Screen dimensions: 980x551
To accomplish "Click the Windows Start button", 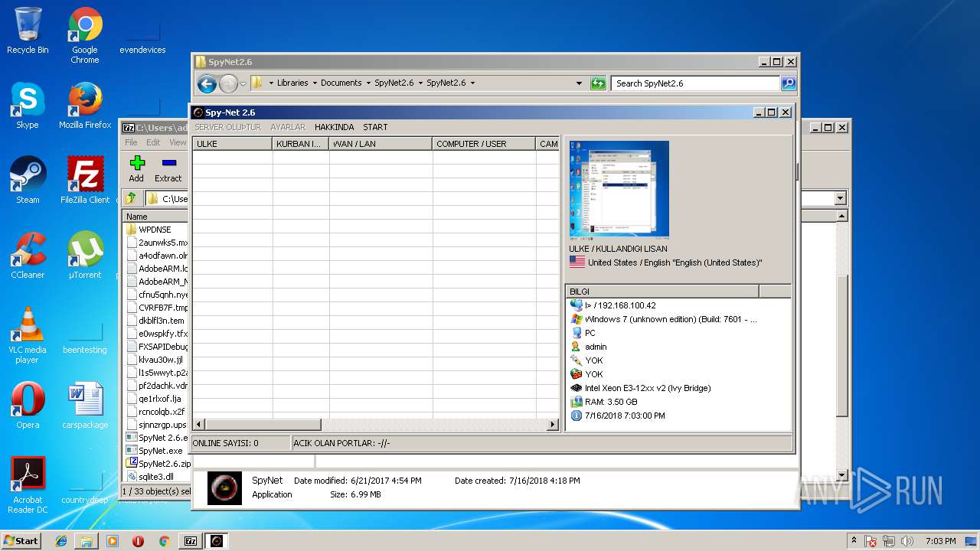I will 21,540.
